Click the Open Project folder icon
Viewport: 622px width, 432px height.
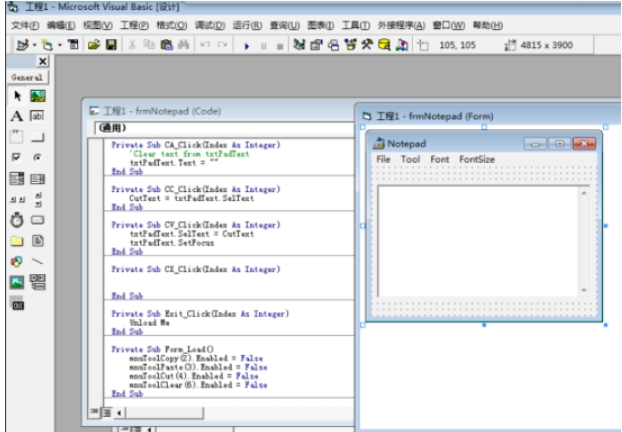[94, 44]
